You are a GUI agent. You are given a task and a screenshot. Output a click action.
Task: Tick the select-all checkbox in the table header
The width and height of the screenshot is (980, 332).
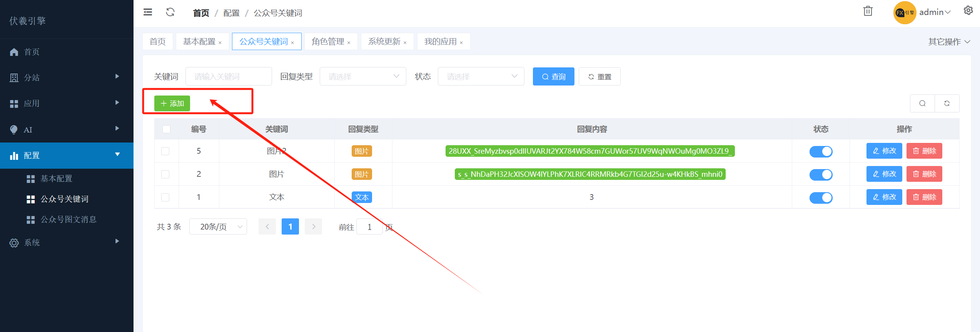(166, 129)
